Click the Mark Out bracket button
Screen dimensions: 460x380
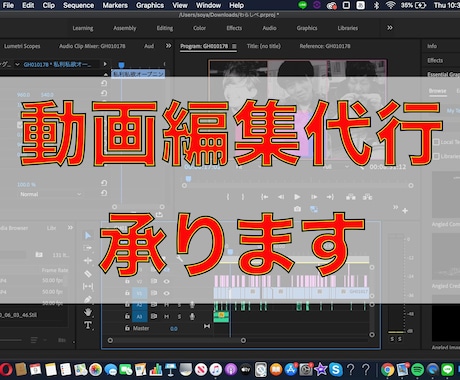pyautogui.click(x=243, y=197)
